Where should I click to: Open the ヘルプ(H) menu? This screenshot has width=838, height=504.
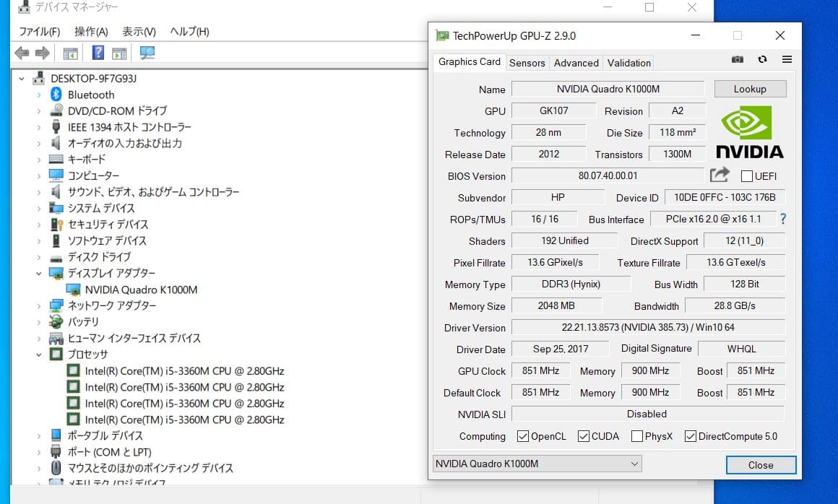pyautogui.click(x=189, y=32)
